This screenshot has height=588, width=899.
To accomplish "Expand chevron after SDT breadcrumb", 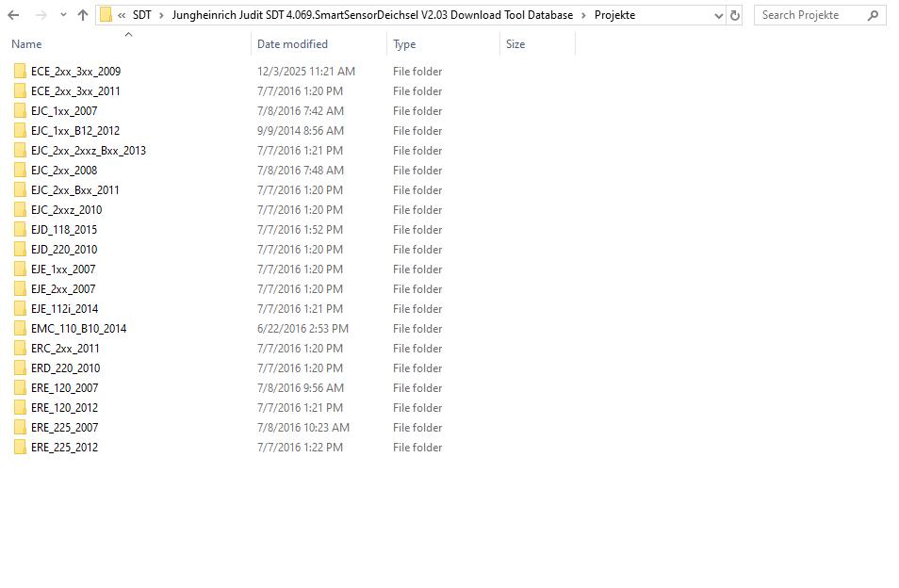I will (x=161, y=15).
